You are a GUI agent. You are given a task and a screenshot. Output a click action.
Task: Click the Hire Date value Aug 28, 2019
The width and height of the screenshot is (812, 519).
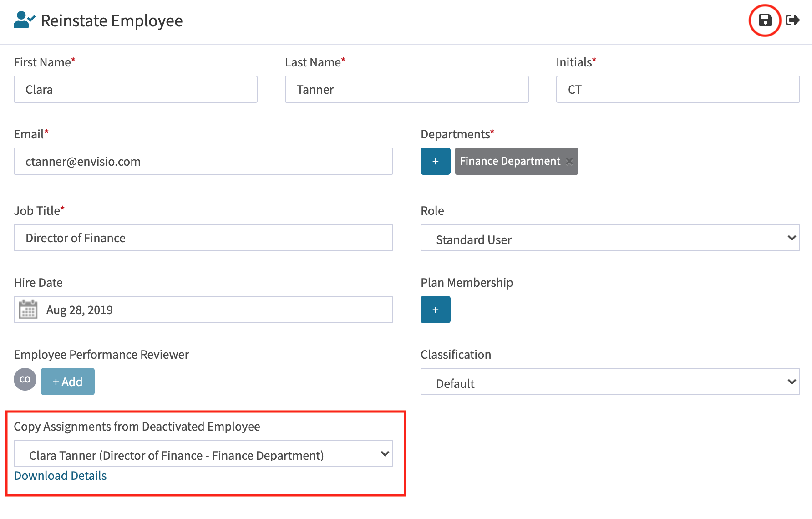click(80, 310)
